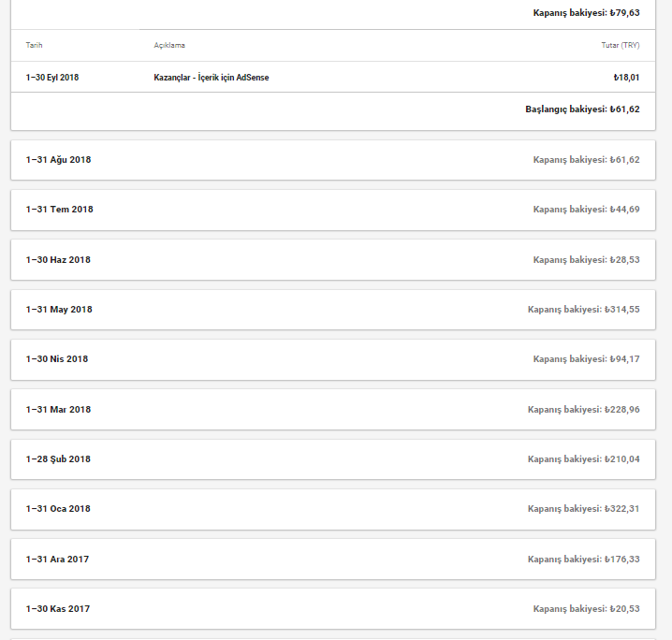Click the ₺18,01 earnings amount
This screenshot has height=640, width=672.
626,78
